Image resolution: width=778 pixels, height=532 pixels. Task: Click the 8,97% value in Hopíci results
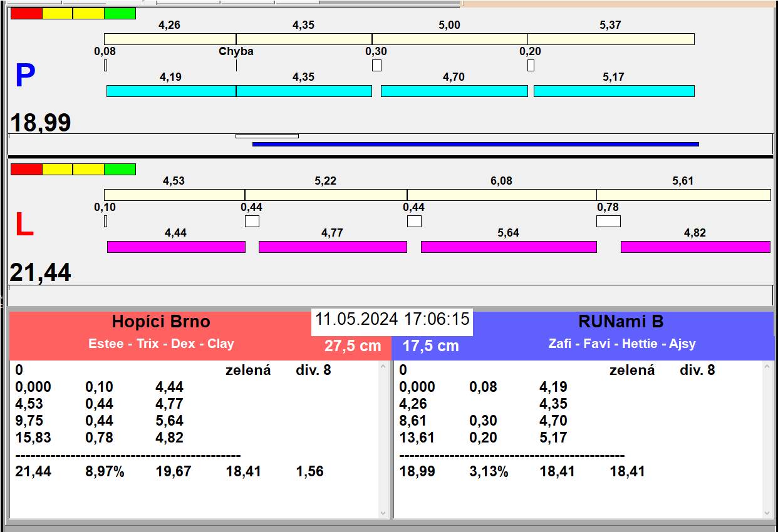point(105,471)
